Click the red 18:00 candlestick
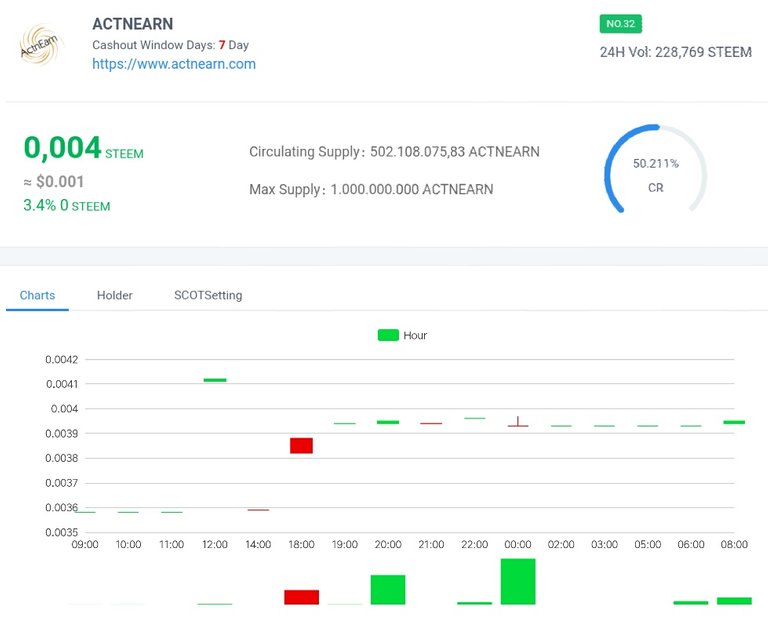 [301, 445]
